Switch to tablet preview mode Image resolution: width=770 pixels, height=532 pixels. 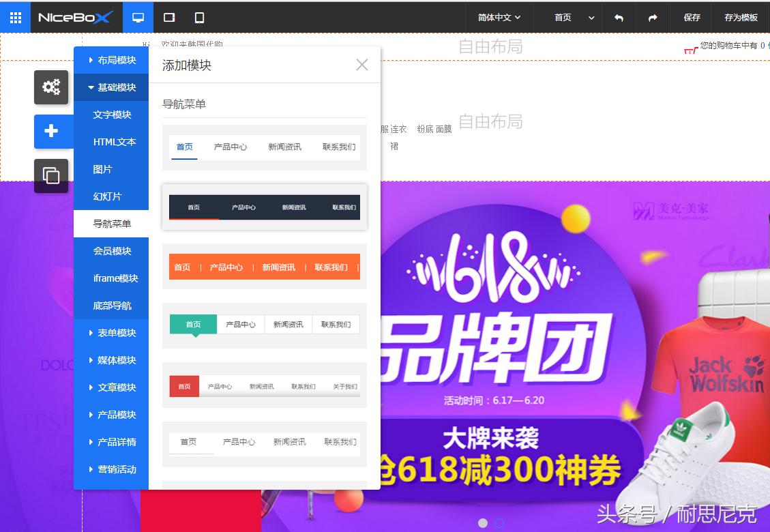click(x=168, y=17)
